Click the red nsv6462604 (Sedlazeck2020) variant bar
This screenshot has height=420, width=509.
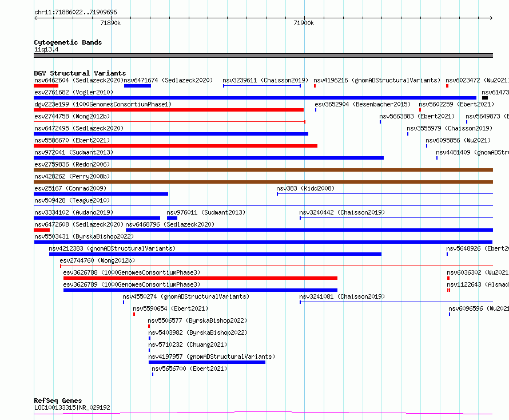[46, 86]
